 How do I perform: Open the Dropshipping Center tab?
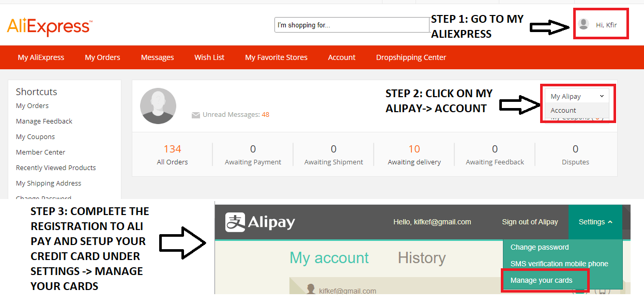(x=411, y=57)
